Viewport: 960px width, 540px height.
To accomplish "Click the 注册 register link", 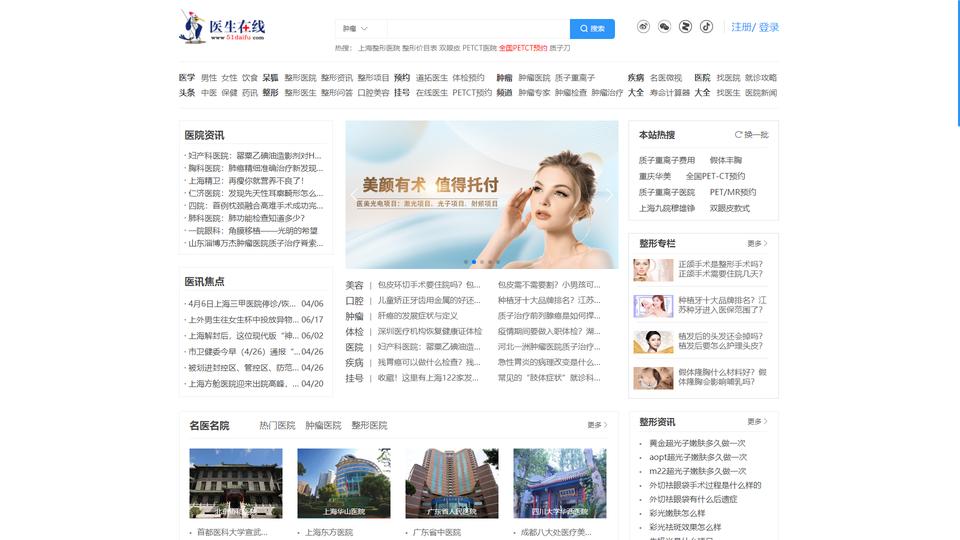I will point(741,27).
